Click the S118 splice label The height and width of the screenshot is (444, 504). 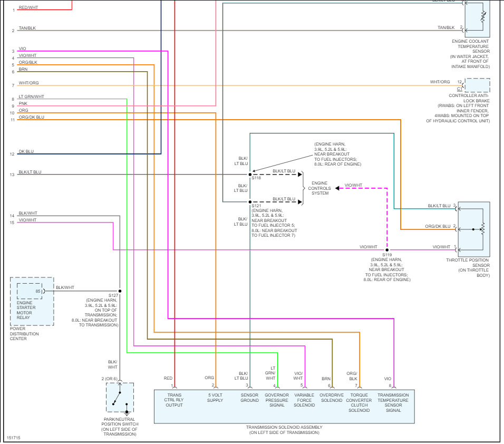coord(256,178)
